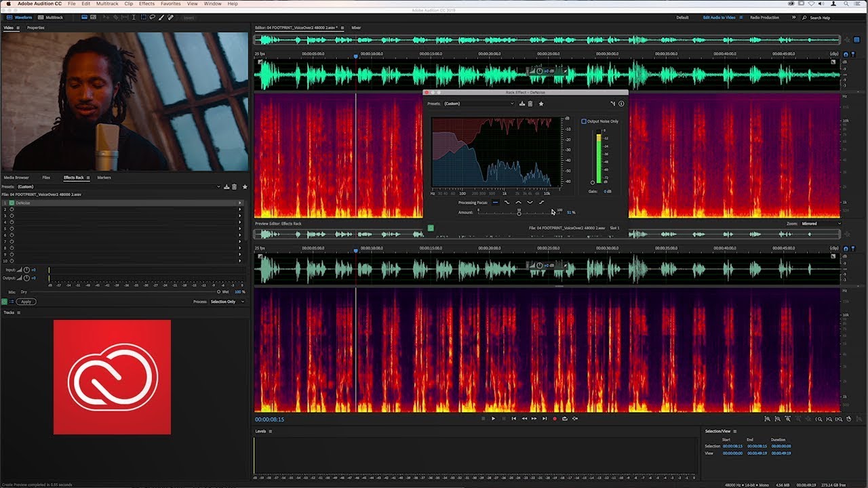Open the Properties tab
Viewport: 868px width, 488px height.
click(36, 28)
